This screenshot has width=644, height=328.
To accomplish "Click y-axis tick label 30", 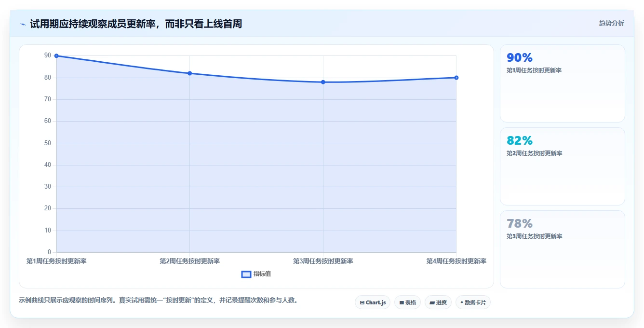I will (x=48, y=187).
